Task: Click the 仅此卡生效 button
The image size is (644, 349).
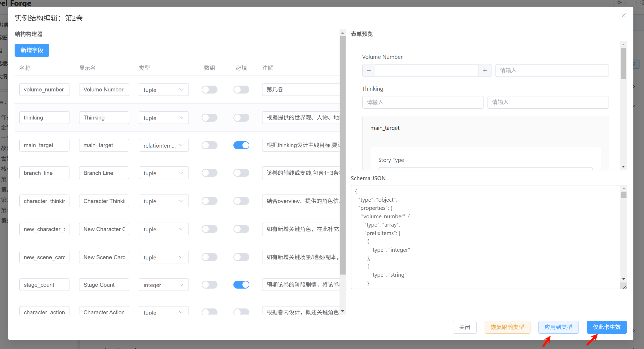Action: click(607, 327)
